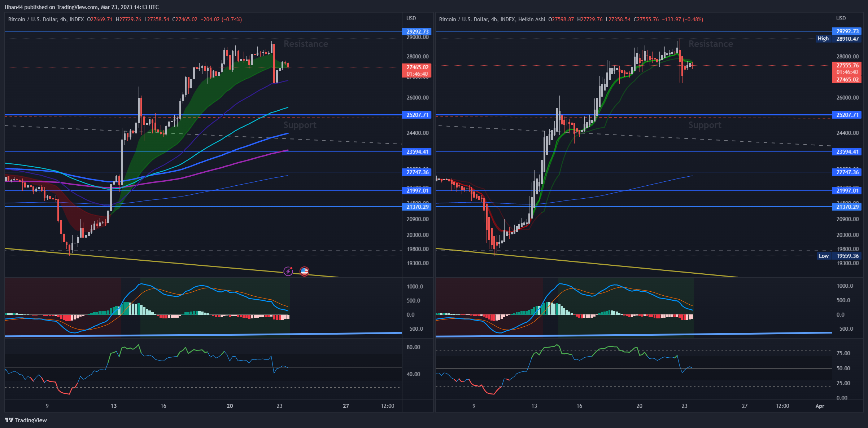Screen dimensions: 868x428
Task: Click the TradingView logo at bottom
Action: point(26,420)
